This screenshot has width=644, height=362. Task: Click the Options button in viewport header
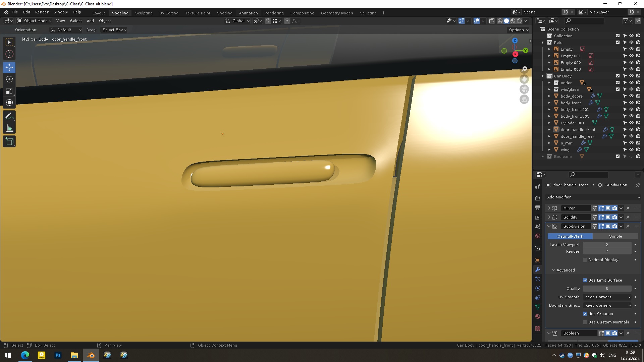tap(519, 30)
